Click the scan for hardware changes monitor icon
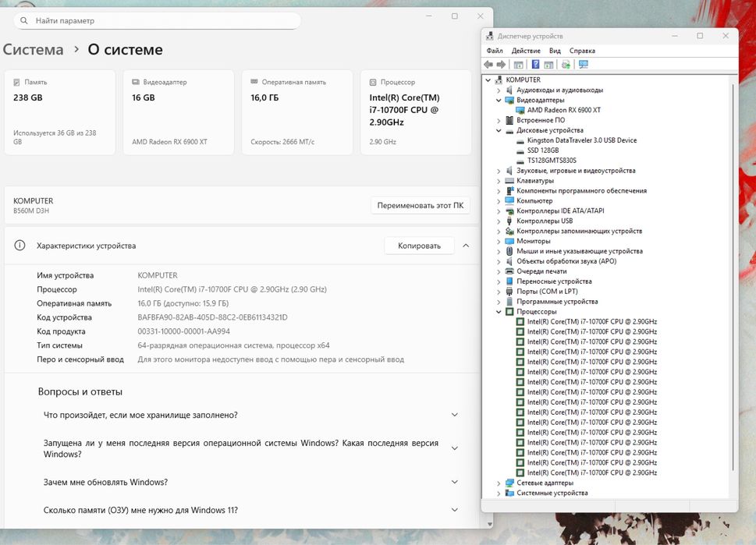The width and height of the screenshot is (756, 545). point(584,64)
